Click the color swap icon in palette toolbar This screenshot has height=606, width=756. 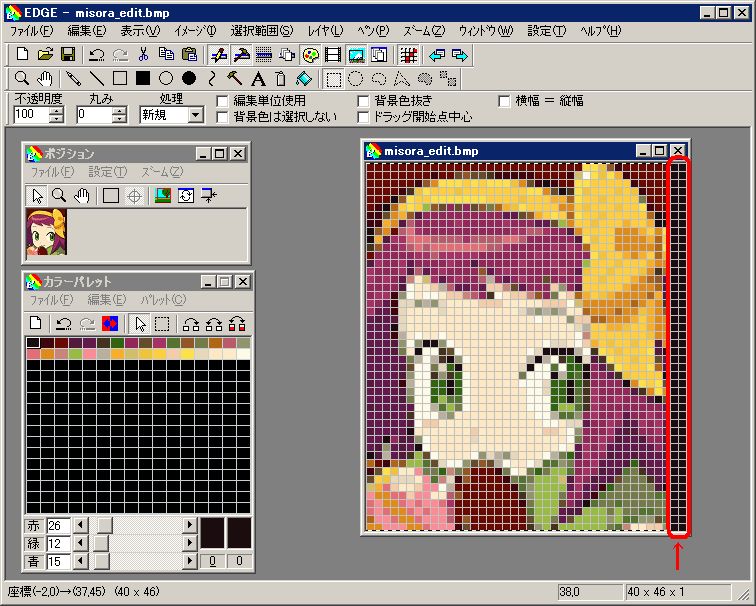(110, 324)
